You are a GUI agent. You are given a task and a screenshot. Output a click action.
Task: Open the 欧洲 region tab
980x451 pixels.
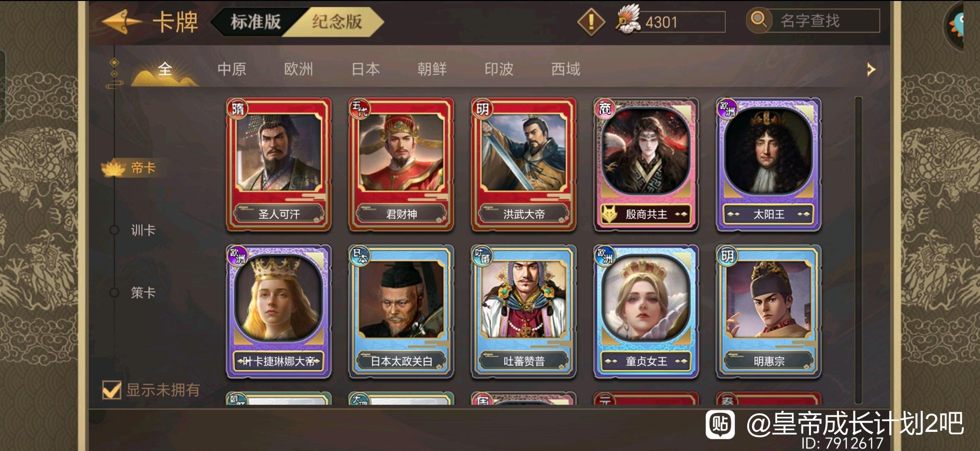point(298,69)
